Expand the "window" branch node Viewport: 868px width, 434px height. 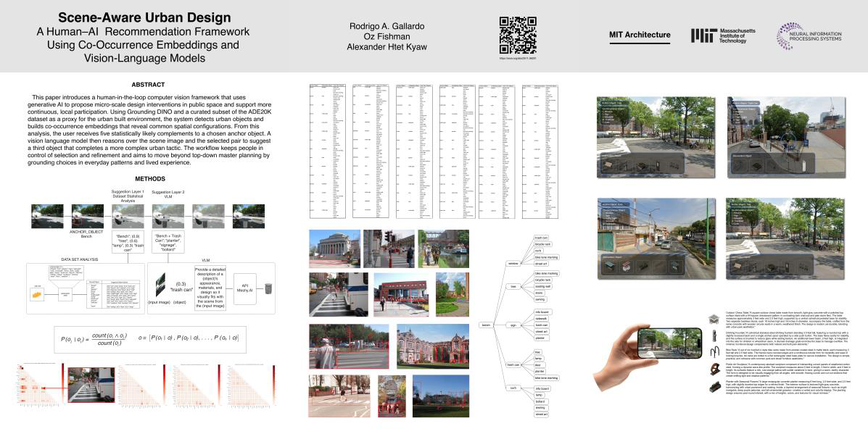pos(513,262)
